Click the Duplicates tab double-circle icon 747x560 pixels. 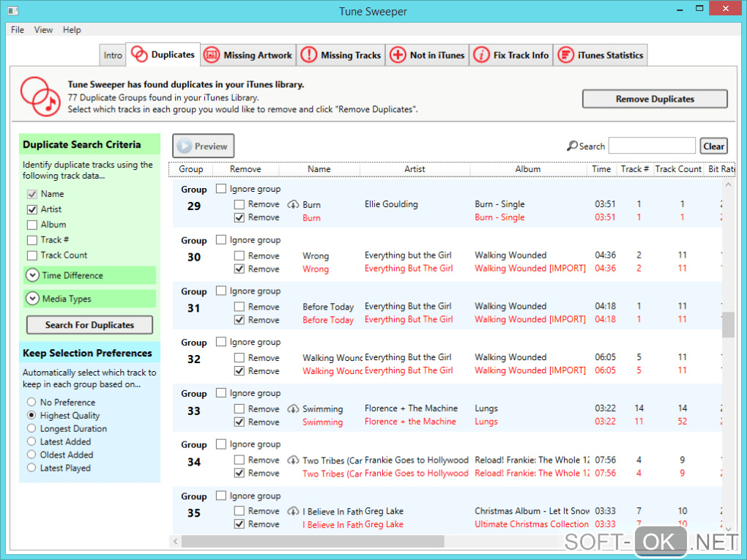coord(139,55)
